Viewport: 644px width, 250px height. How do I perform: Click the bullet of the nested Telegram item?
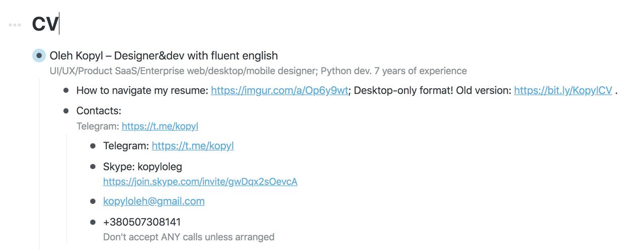[x=93, y=146]
